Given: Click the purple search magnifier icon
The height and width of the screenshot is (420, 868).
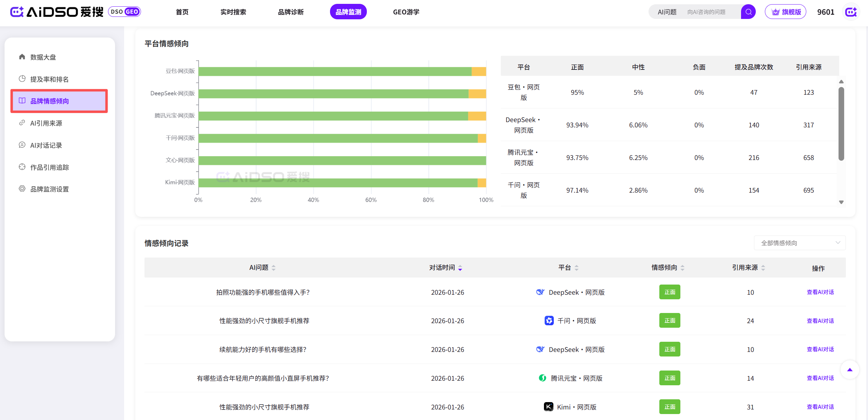Looking at the screenshot, I should [748, 12].
